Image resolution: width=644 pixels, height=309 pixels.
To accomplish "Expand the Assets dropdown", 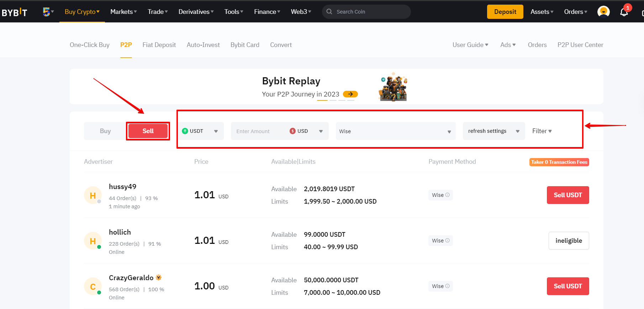I will tap(542, 12).
